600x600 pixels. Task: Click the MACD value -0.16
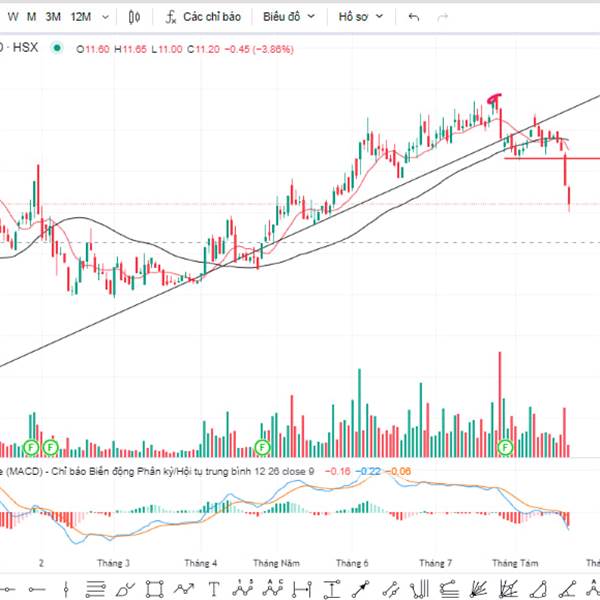(x=338, y=471)
